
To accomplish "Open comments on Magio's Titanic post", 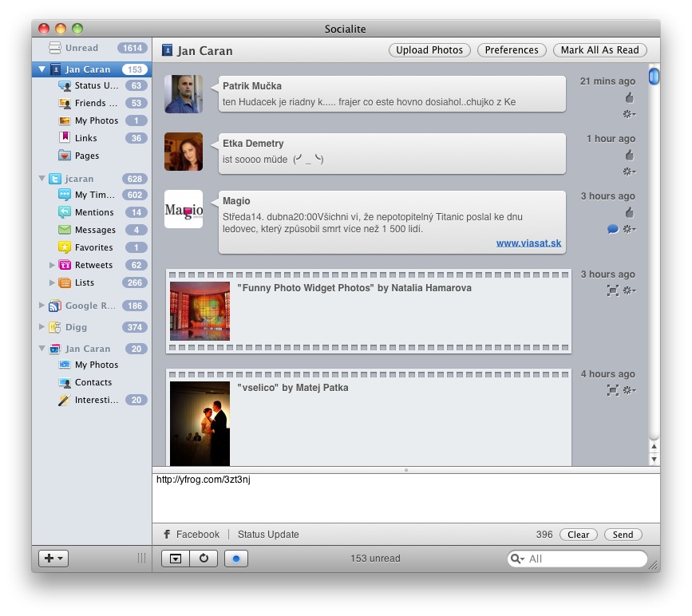I will 612,229.
